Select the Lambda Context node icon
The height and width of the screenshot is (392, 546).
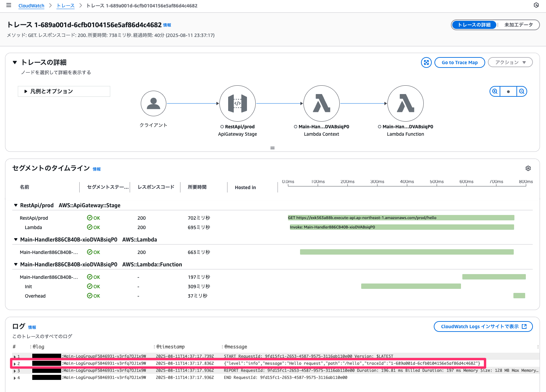322,103
